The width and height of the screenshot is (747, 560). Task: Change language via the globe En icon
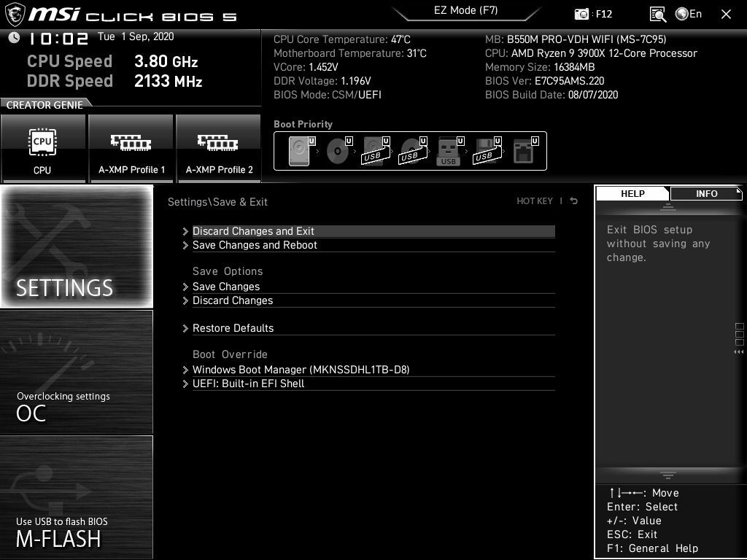tap(689, 14)
